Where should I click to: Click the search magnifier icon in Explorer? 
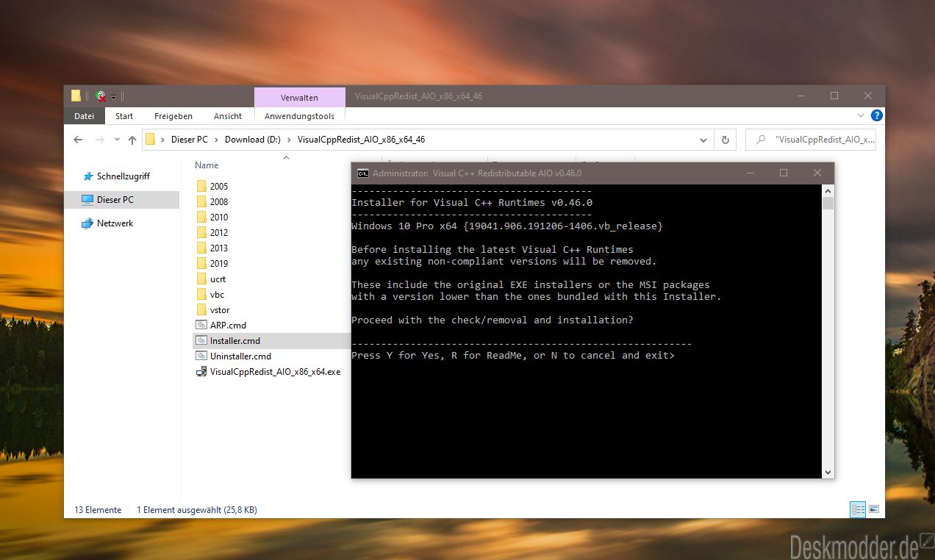pyautogui.click(x=760, y=140)
